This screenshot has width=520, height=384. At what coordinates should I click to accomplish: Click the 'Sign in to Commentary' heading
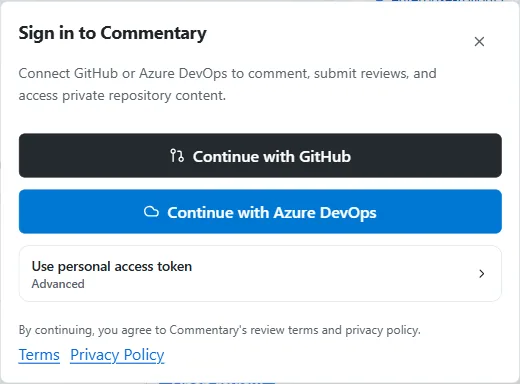[x=112, y=33]
